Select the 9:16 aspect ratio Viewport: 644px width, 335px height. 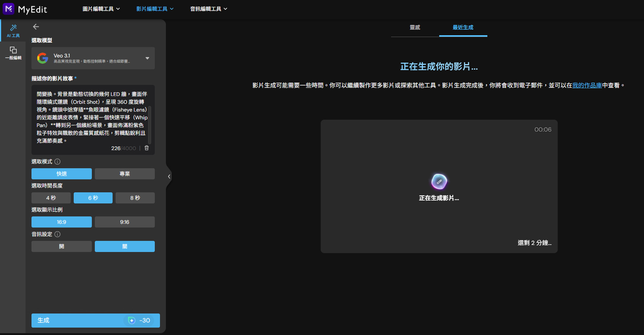pos(124,222)
